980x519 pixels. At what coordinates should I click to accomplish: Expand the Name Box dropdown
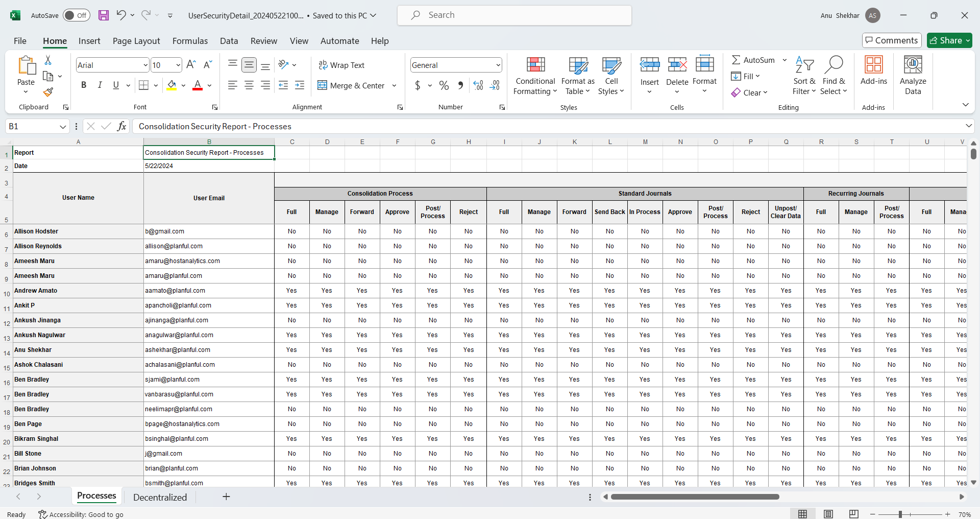(x=63, y=126)
